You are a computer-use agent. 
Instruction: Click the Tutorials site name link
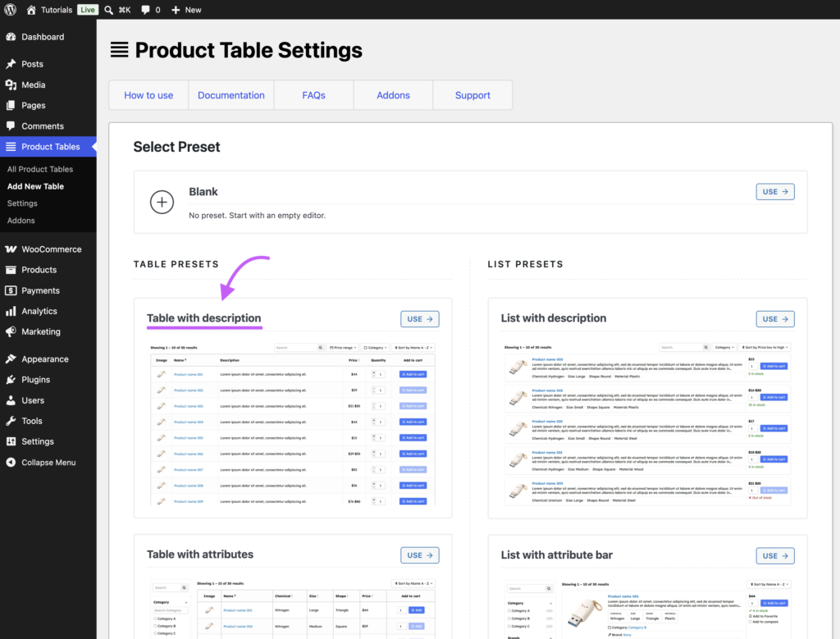pyautogui.click(x=57, y=10)
